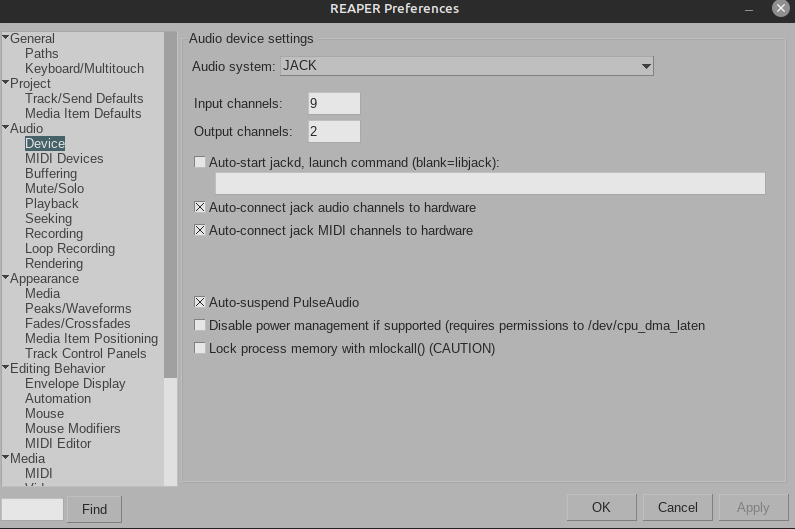795x529 pixels.
Task: Go to Buffering settings
Action: point(51,173)
